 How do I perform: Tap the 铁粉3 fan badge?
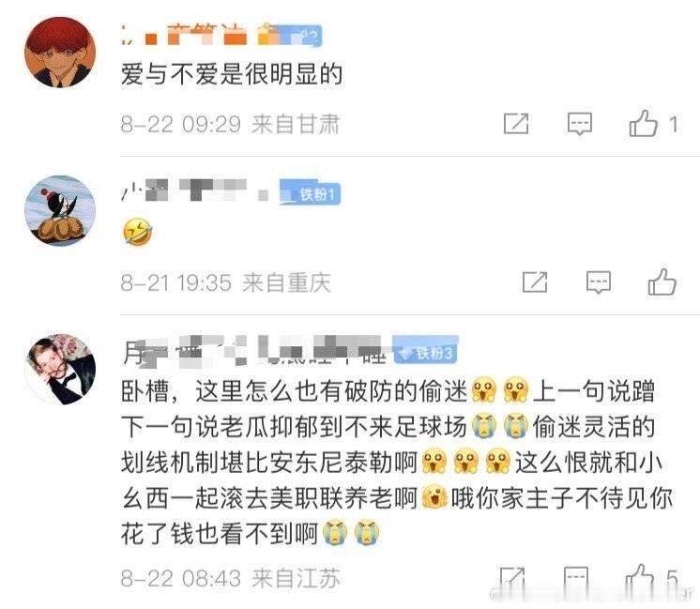pos(426,351)
